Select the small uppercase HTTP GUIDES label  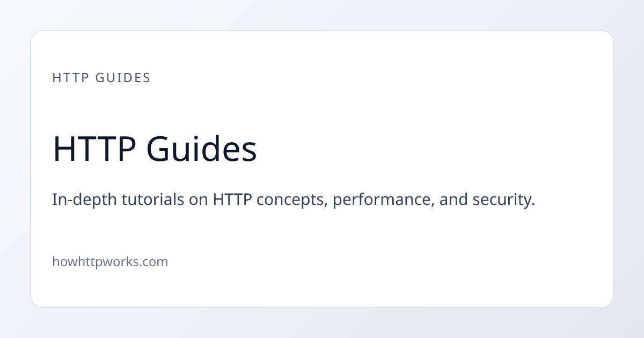coord(101,78)
